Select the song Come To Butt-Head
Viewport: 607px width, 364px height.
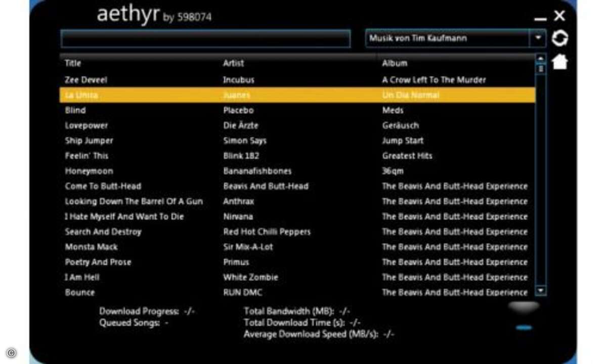[x=103, y=186]
